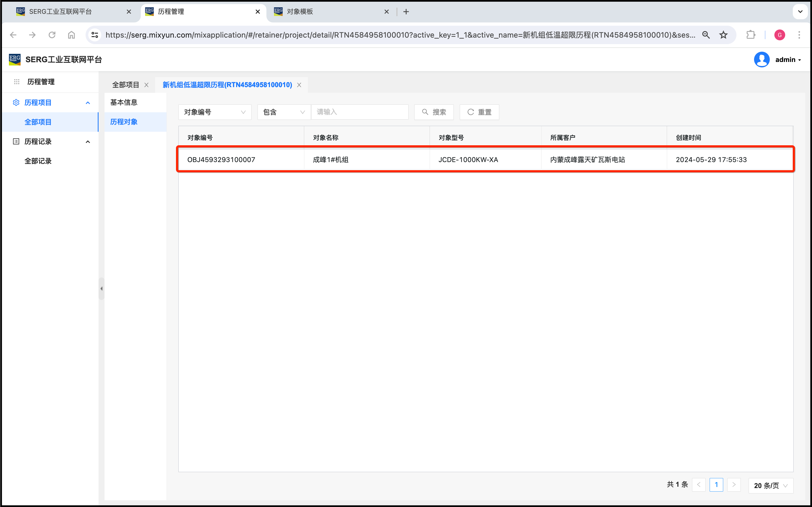
Task: Click the 请输入 search input field
Action: (360, 112)
